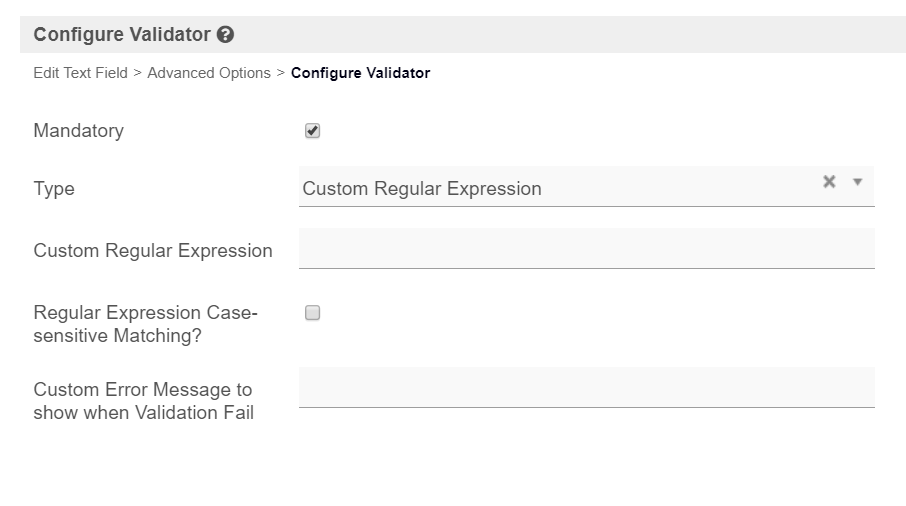Focus the Custom Regular Expression input field
The height and width of the screenshot is (506, 906).
pyautogui.click(x=586, y=248)
